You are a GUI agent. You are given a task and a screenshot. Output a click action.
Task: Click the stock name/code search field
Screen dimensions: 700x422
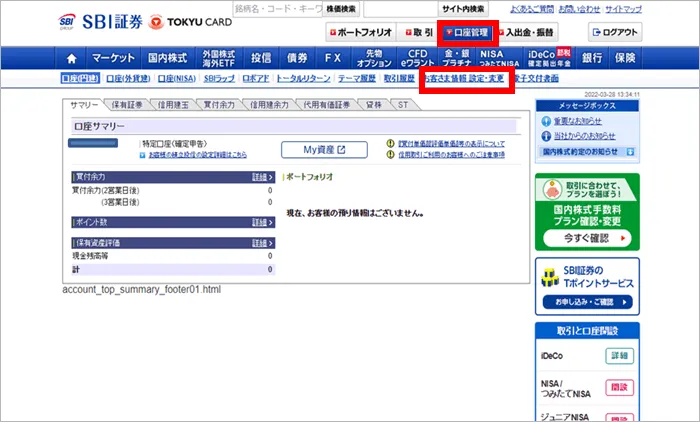[277, 9]
